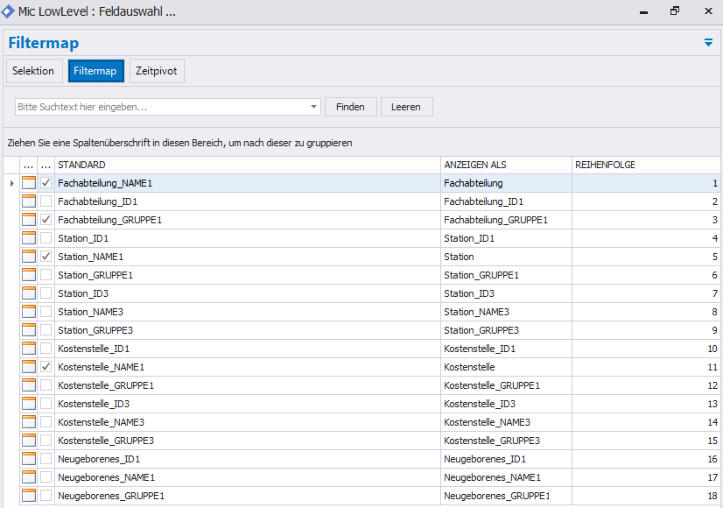Click the table icon beside Station_GRUPPE3
The width and height of the screenshot is (723, 508).
pos(29,330)
